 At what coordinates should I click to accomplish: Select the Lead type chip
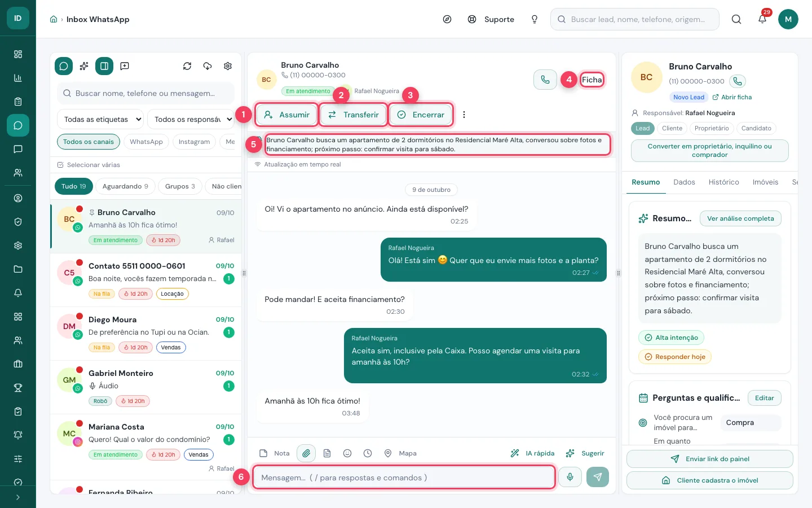pyautogui.click(x=643, y=128)
